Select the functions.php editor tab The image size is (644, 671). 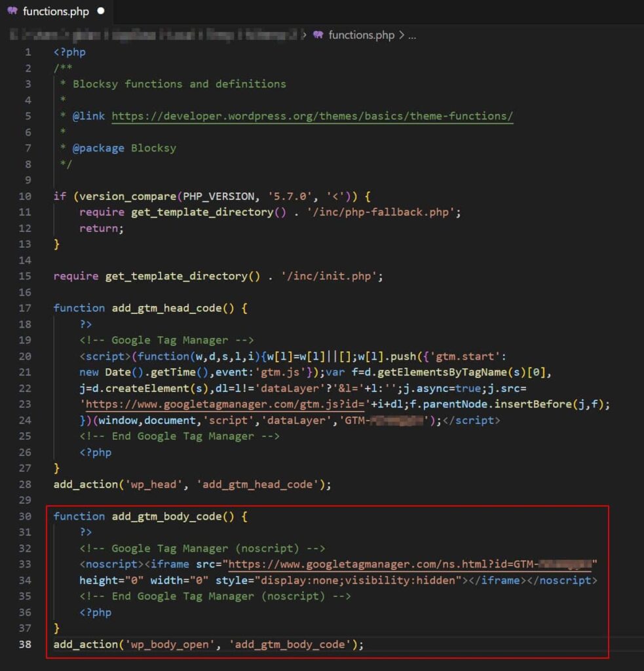pyautogui.click(x=55, y=11)
